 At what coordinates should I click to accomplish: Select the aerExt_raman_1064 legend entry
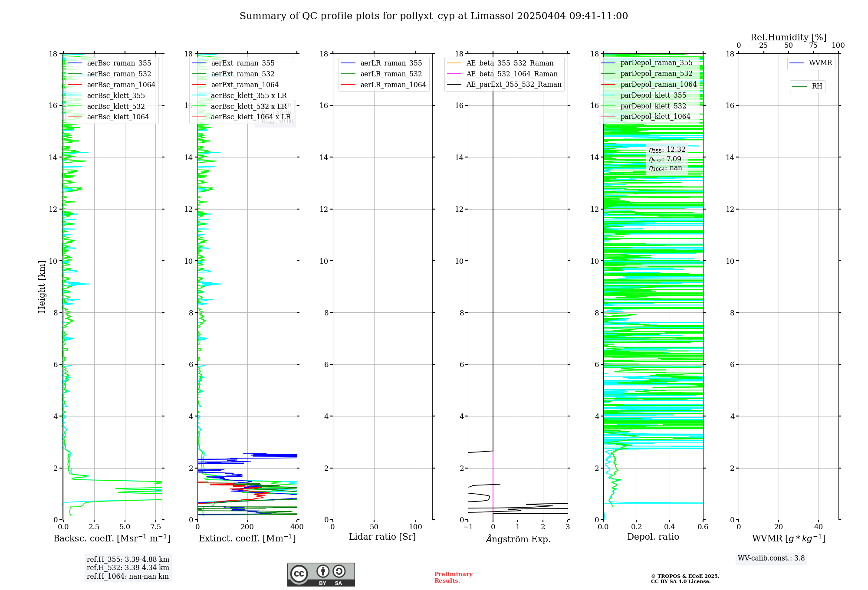(x=245, y=85)
